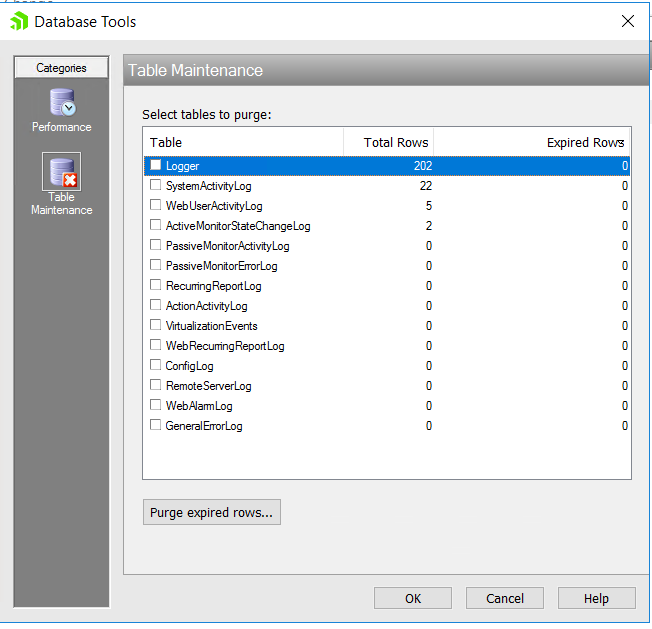Click the WebUserActivityLog total rows value 5
This screenshot has height=629, width=652.
pyautogui.click(x=429, y=206)
